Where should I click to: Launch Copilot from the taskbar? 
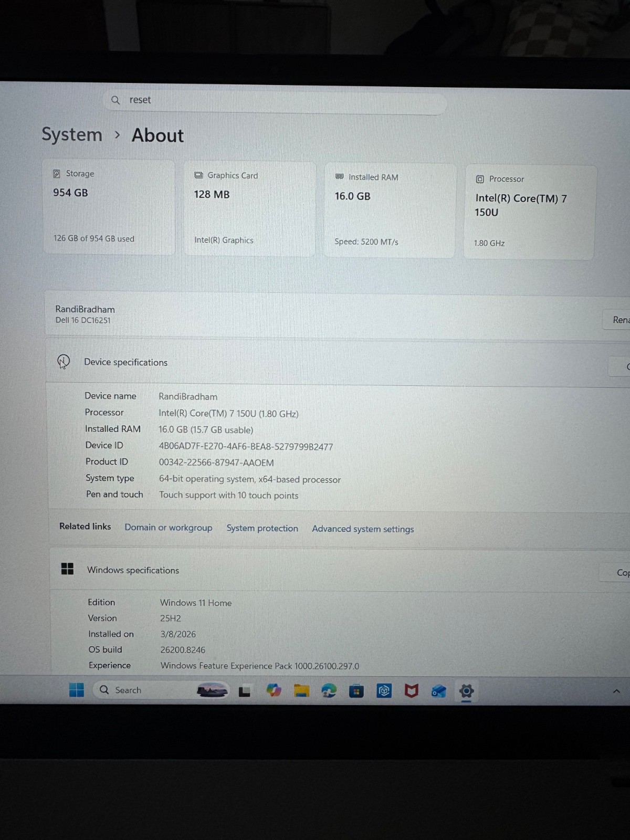274,690
